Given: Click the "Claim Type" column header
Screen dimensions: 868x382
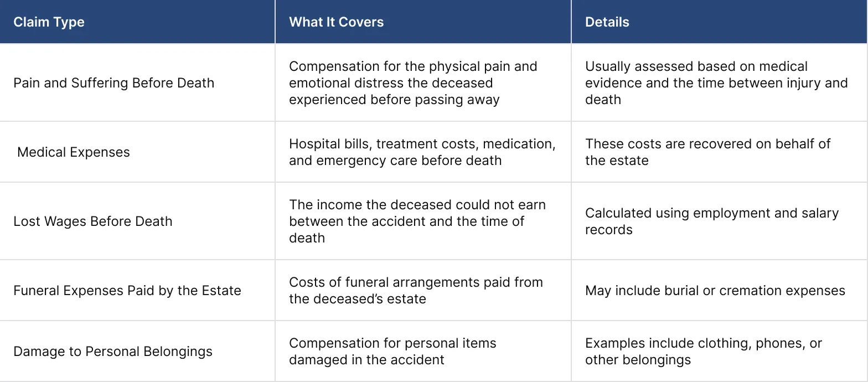Looking at the screenshot, I should (x=49, y=22).
